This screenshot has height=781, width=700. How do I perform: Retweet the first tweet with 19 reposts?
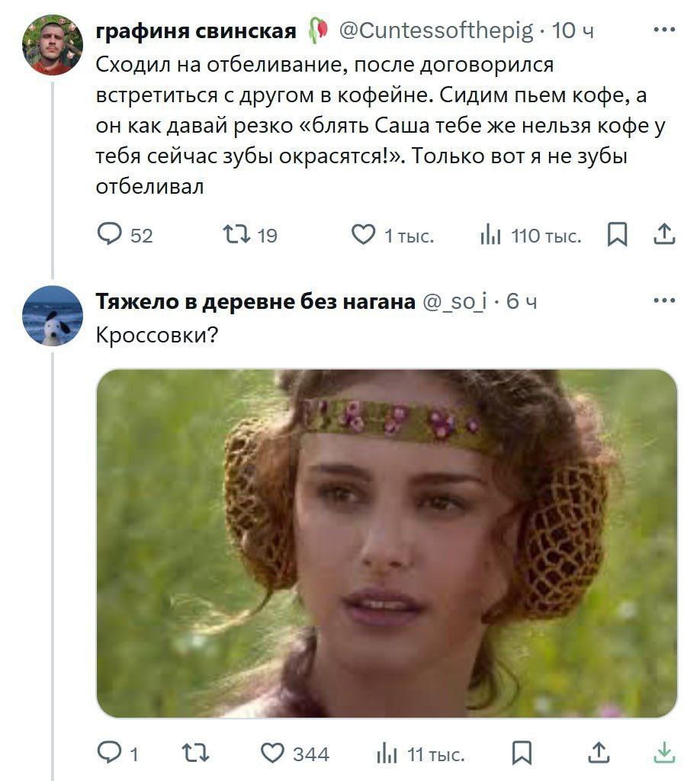[x=250, y=235]
